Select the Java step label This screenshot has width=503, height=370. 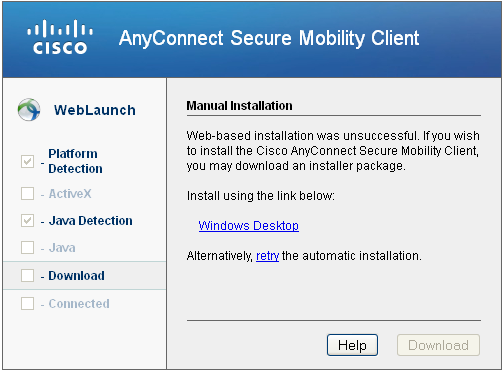click(x=62, y=248)
